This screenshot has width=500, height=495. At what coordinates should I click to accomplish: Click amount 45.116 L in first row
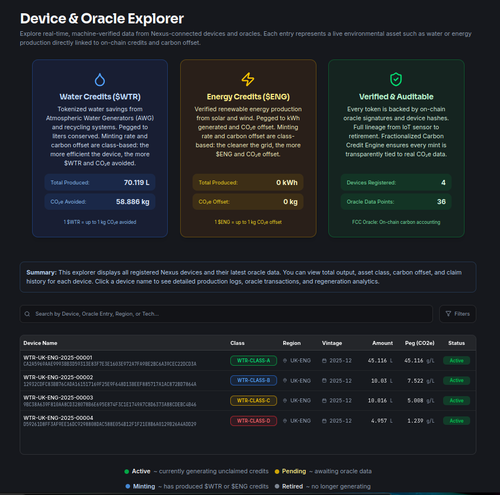click(380, 361)
